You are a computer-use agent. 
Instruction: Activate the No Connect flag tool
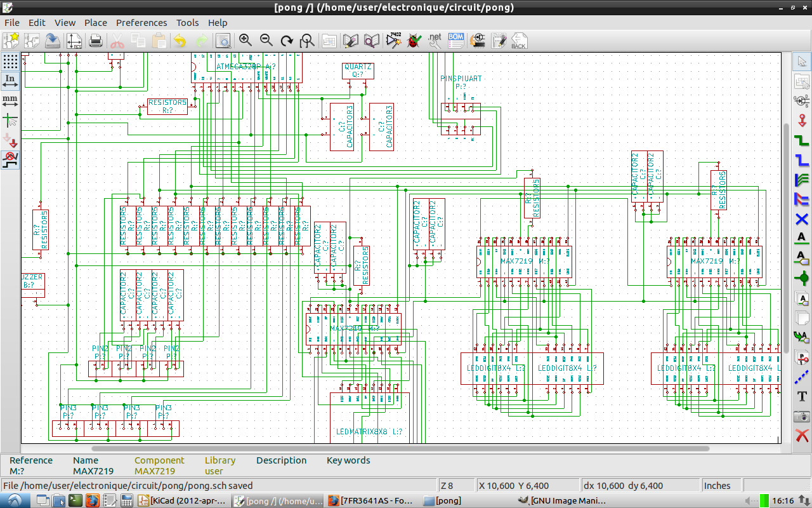(802, 219)
